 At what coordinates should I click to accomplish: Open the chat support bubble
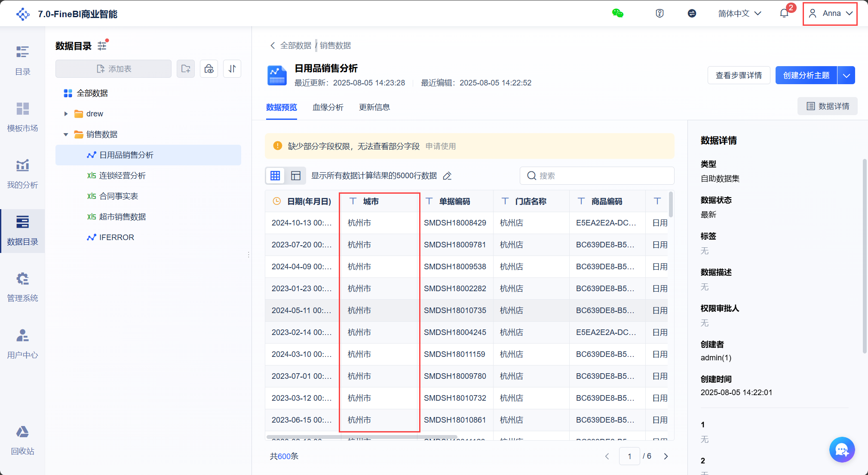[841, 450]
